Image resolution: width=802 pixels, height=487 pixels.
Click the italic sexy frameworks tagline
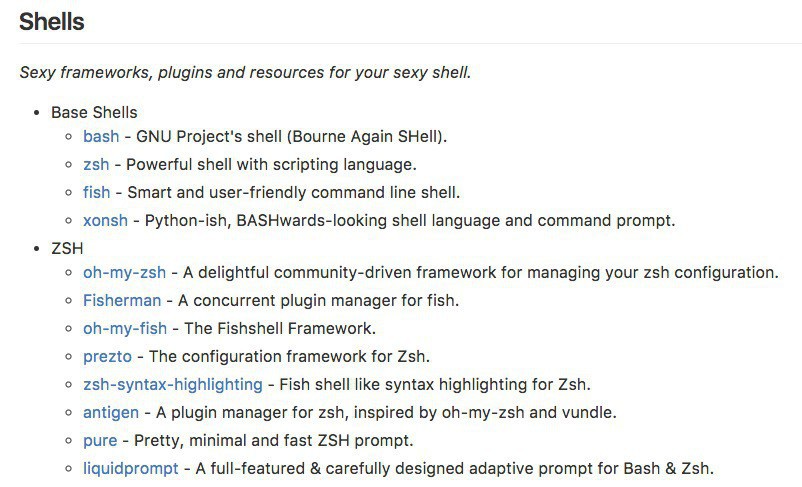click(245, 72)
